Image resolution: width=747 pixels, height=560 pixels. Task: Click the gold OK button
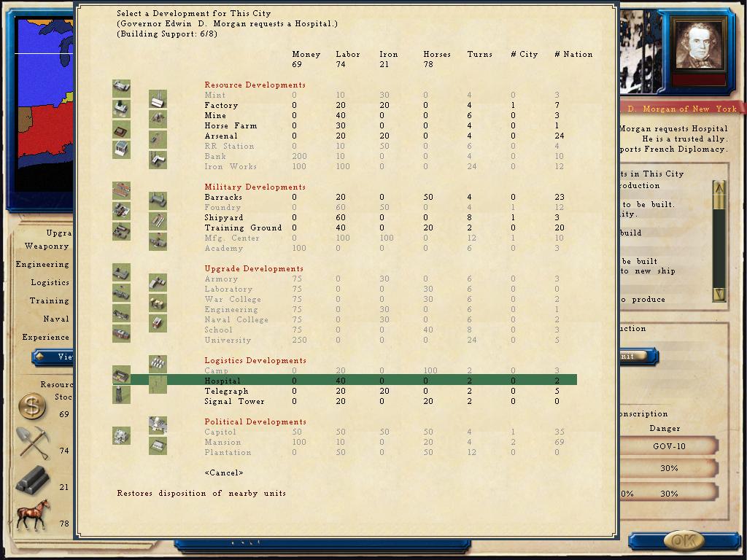[684, 540]
